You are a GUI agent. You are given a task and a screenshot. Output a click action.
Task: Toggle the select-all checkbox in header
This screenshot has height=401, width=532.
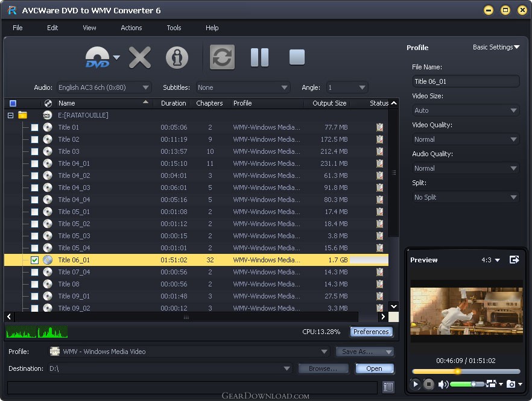click(13, 103)
